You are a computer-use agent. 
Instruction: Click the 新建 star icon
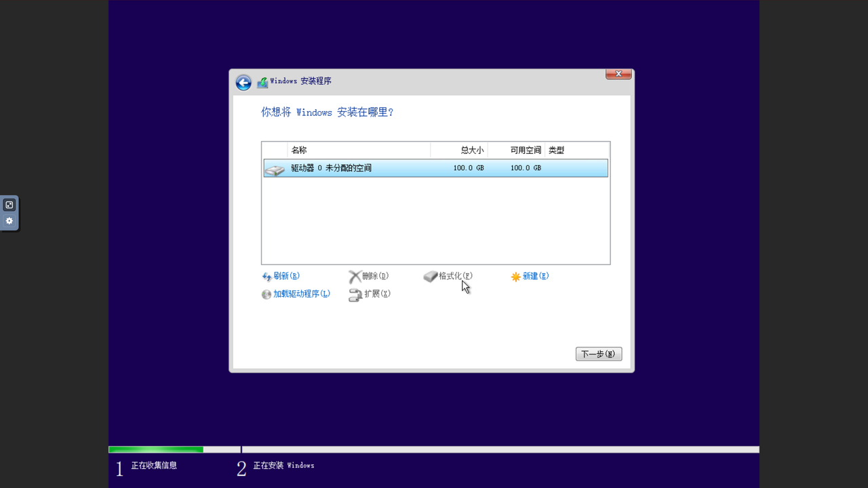516,277
